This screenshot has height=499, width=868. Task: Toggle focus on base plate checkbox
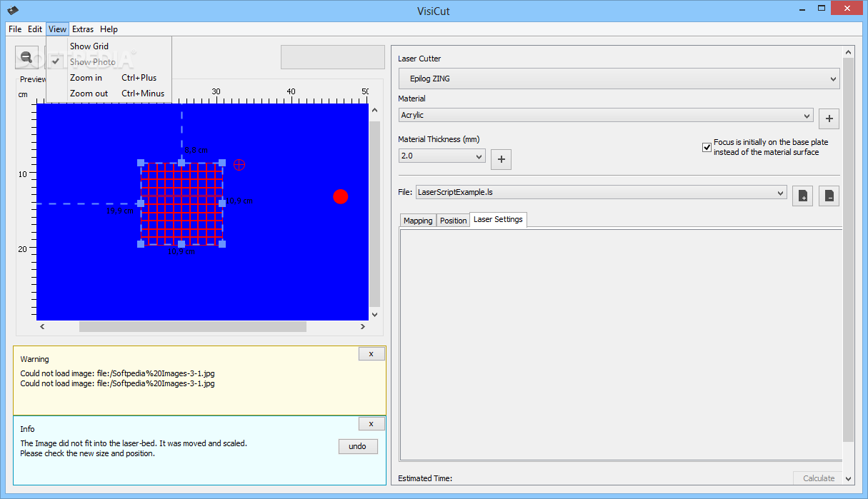click(707, 147)
